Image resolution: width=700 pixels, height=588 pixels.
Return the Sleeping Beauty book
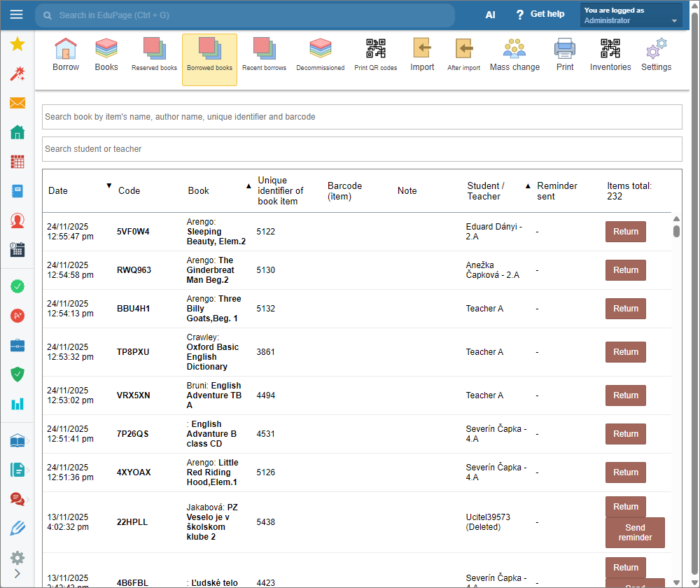625,232
